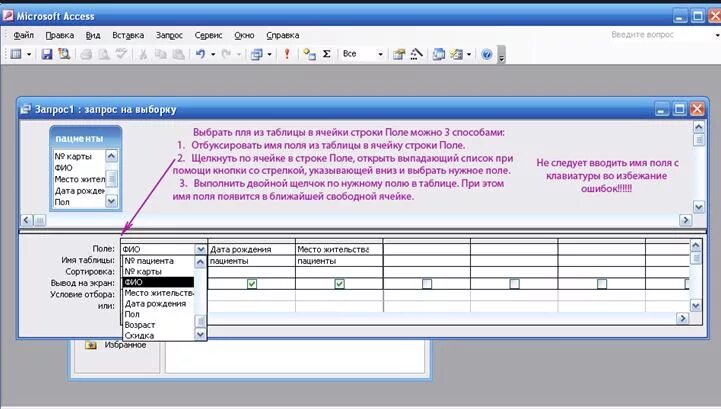
Task: Click the Show Table icon
Action: 309,54
